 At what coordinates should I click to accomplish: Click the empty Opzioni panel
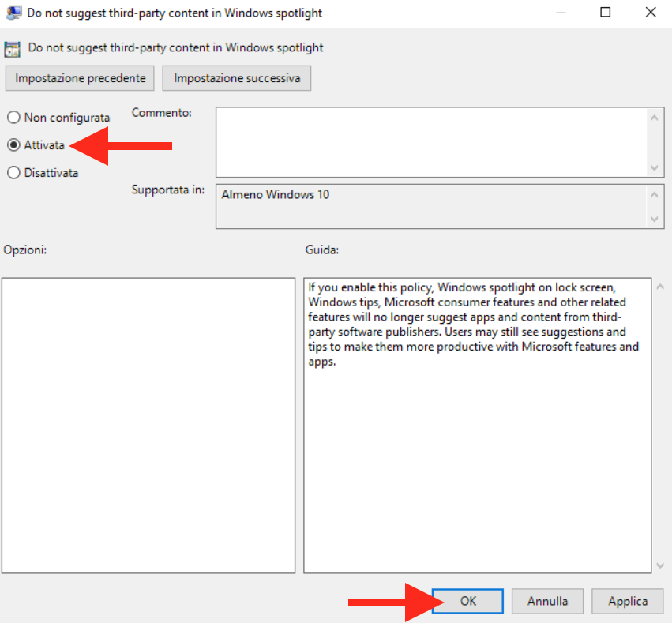(148, 426)
